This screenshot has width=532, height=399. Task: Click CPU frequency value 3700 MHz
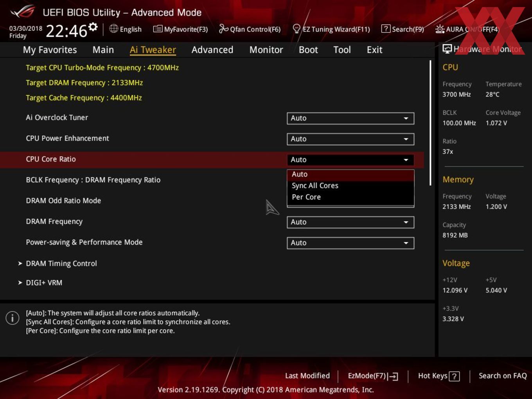457,94
